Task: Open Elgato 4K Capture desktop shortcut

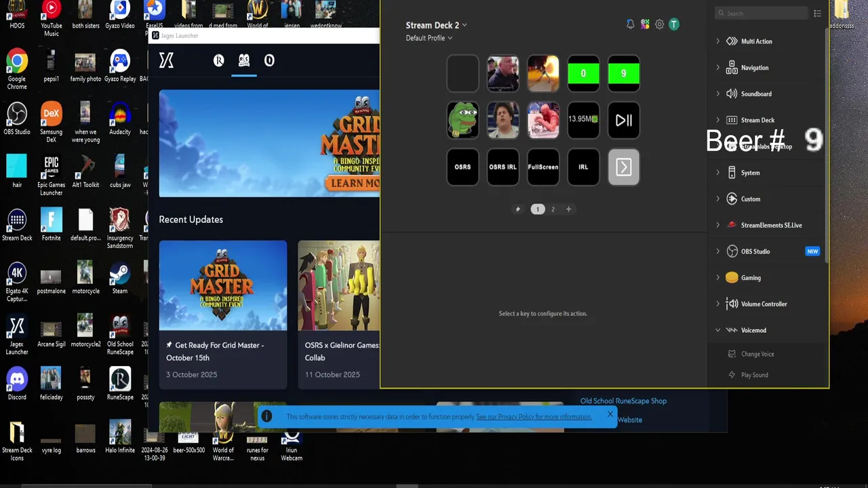Action: pyautogui.click(x=17, y=283)
